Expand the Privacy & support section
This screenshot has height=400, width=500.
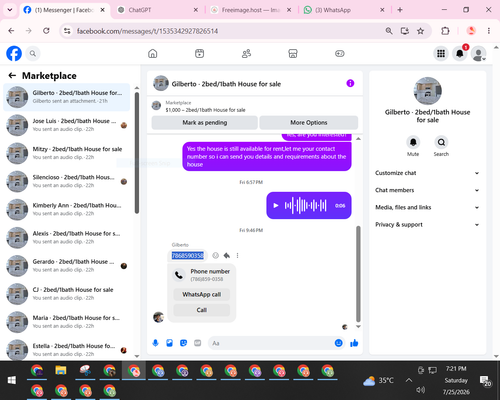pyautogui.click(x=427, y=225)
